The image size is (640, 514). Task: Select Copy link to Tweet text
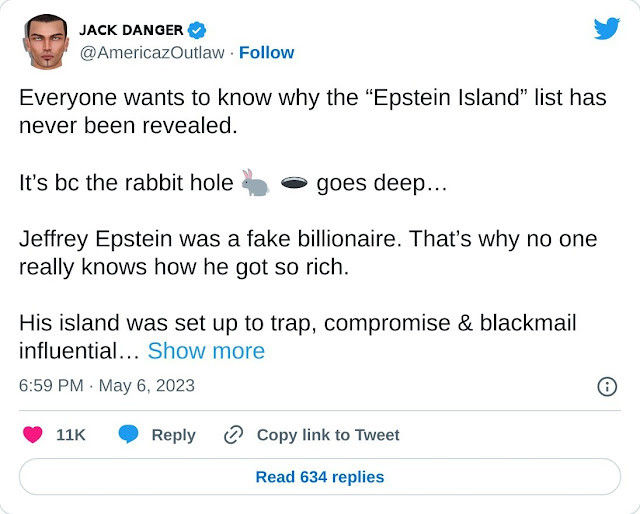coord(328,435)
